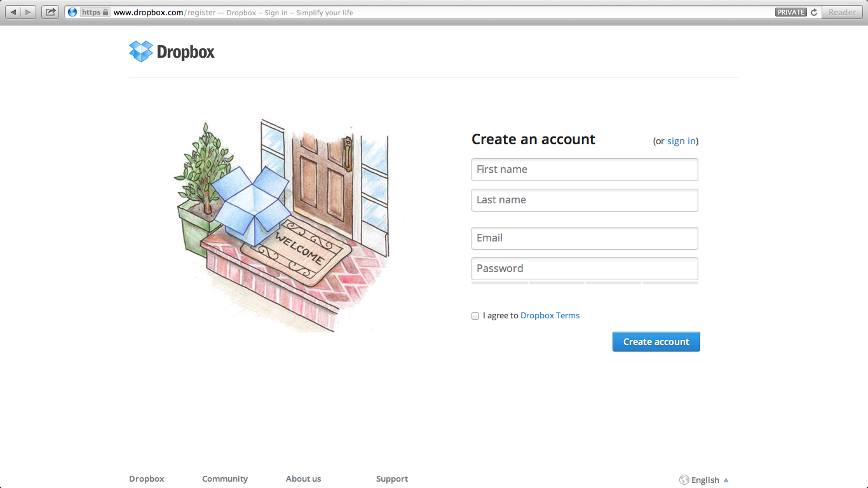Focus the First name field
Image resolution: width=868 pixels, height=488 pixels.
click(585, 170)
